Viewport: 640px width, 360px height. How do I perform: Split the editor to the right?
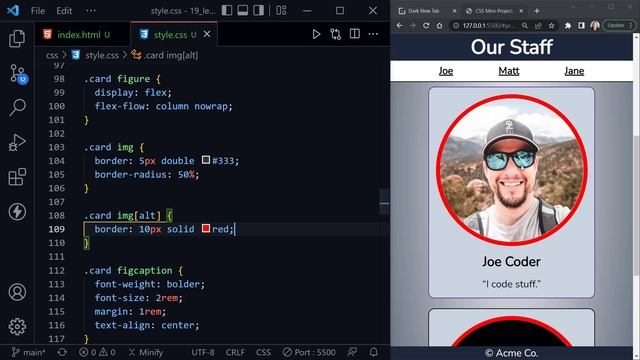pos(355,34)
